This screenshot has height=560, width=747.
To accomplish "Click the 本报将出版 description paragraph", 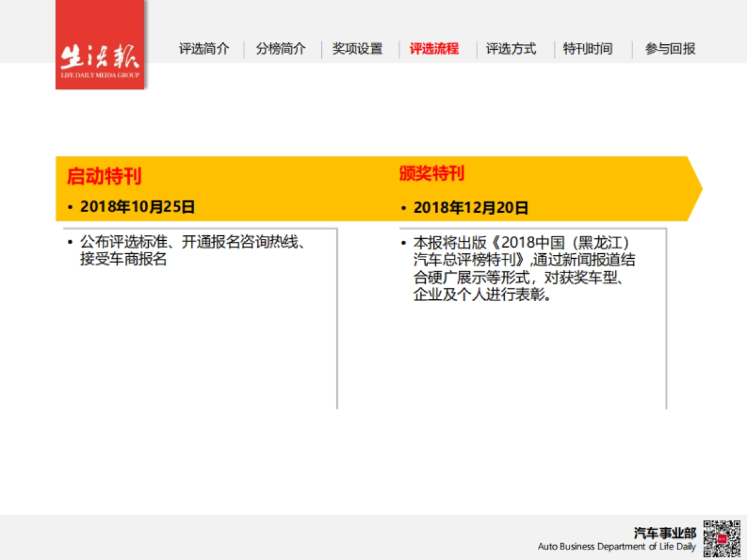I will tap(523, 269).
